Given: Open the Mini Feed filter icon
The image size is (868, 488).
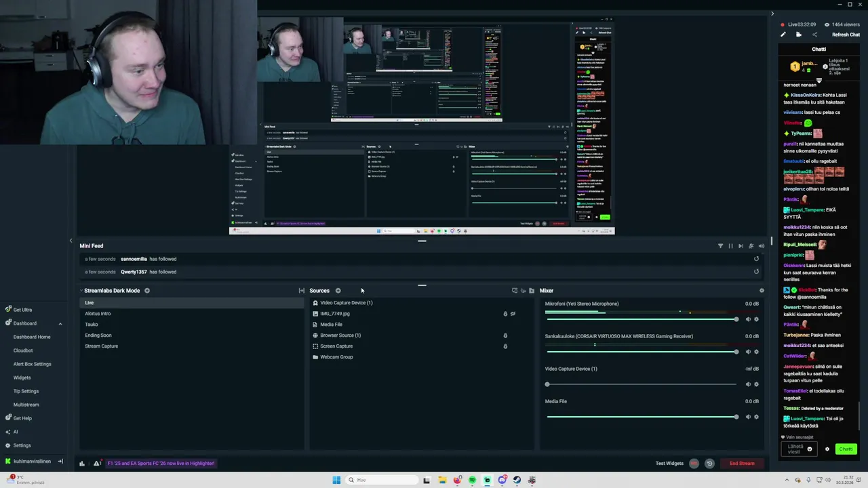Looking at the screenshot, I should pos(720,246).
